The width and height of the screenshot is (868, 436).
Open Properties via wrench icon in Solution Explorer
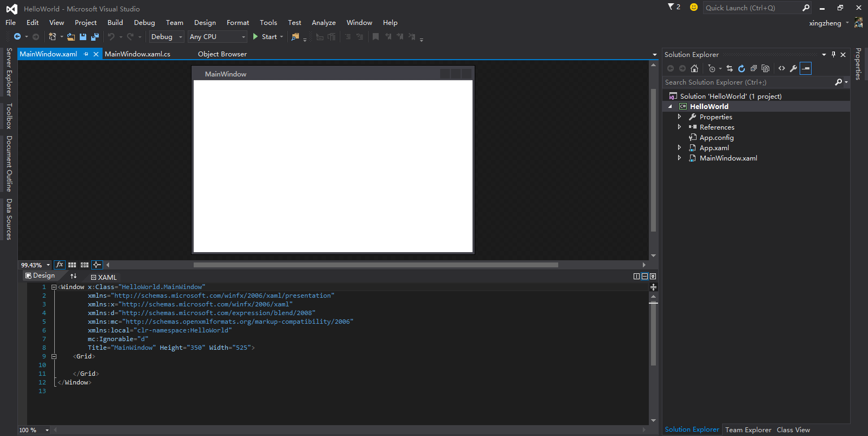pyautogui.click(x=794, y=68)
